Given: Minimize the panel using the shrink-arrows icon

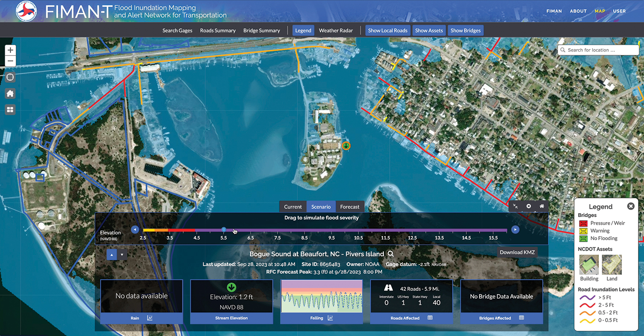Looking at the screenshot, I should click(515, 206).
